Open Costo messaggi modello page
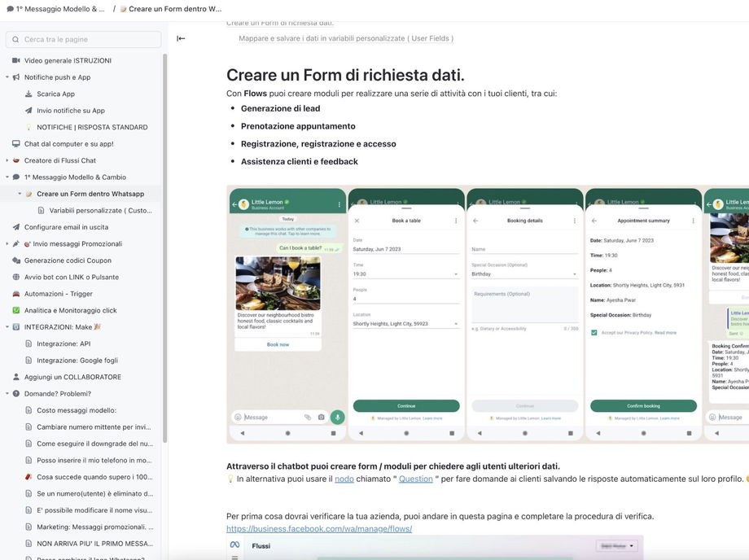 click(x=77, y=410)
